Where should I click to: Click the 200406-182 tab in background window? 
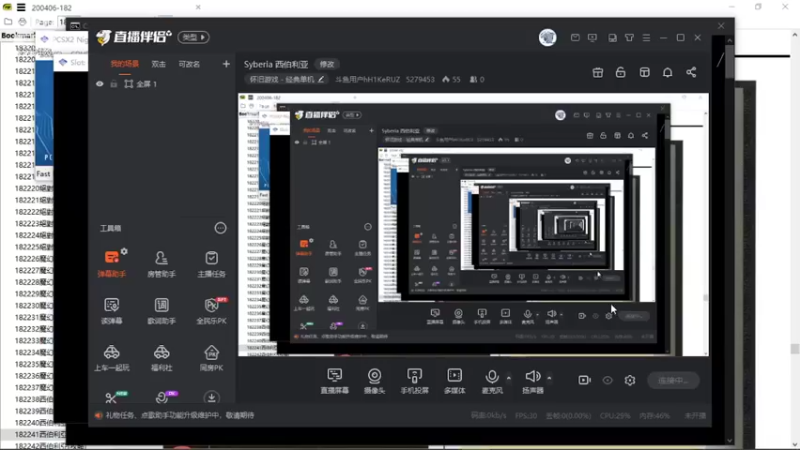52,8
